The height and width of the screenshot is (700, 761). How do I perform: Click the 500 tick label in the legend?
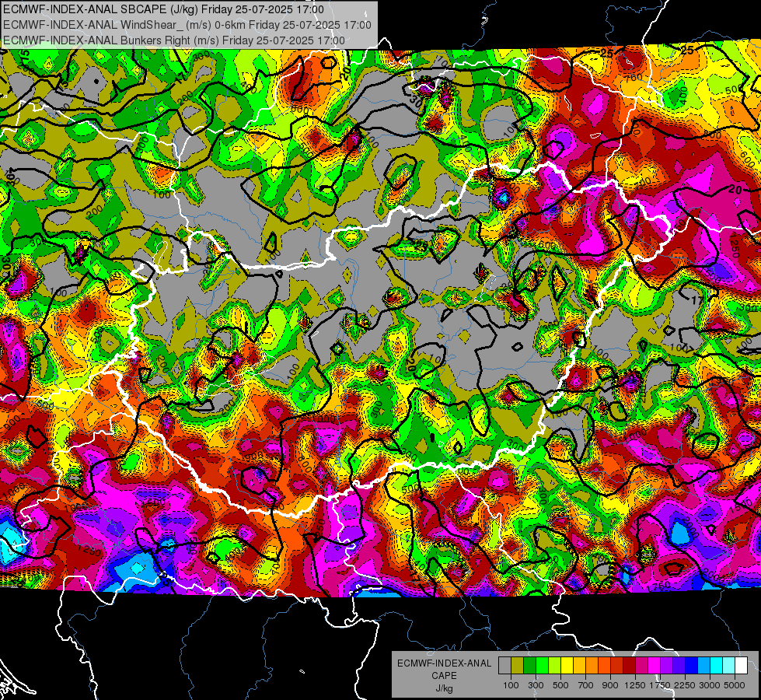pyautogui.click(x=560, y=685)
